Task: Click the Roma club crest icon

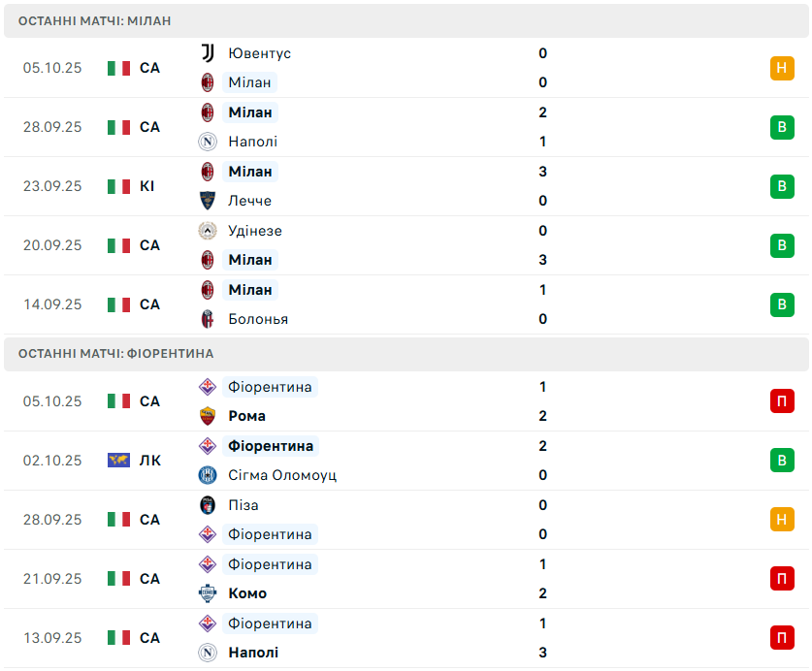Action: tap(207, 416)
